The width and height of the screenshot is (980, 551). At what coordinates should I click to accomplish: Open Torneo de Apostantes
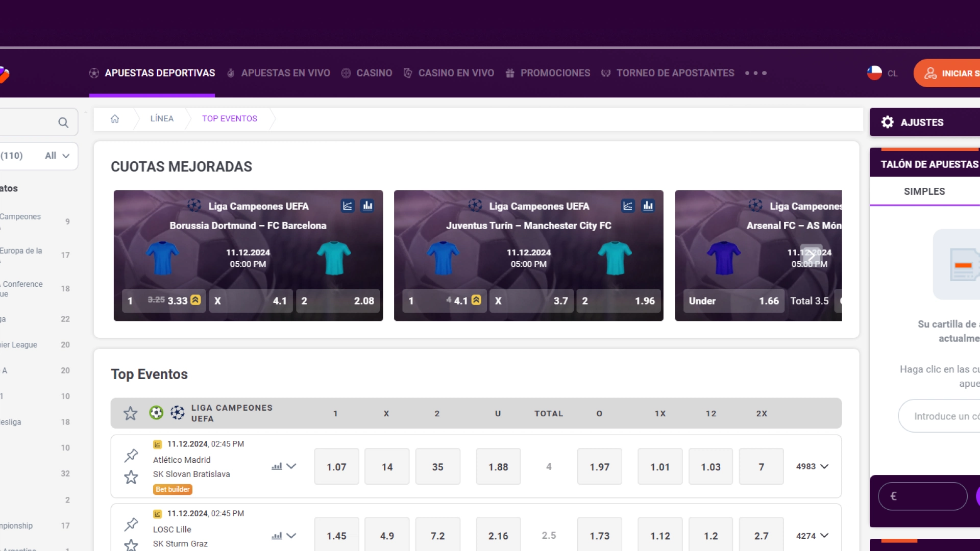668,73
